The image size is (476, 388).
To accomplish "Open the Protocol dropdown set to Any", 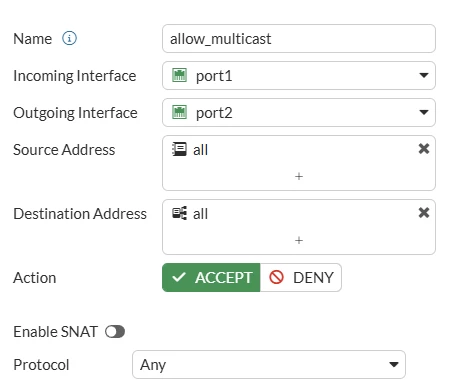I will point(269,364).
